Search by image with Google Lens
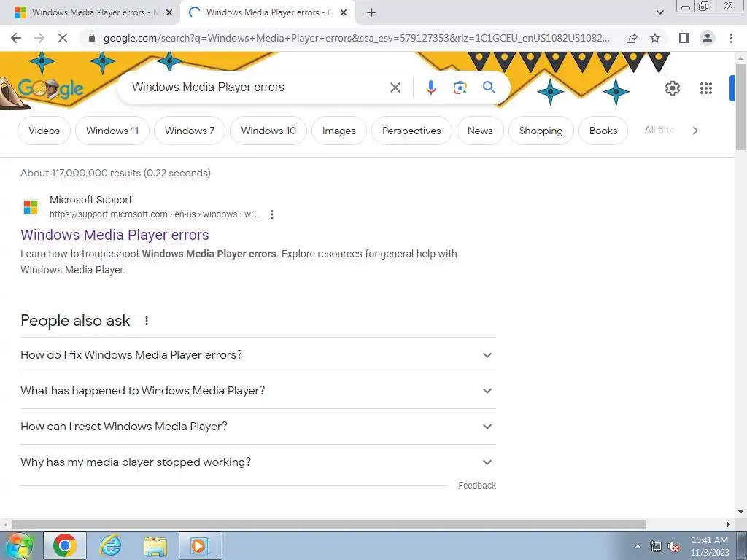 point(460,87)
